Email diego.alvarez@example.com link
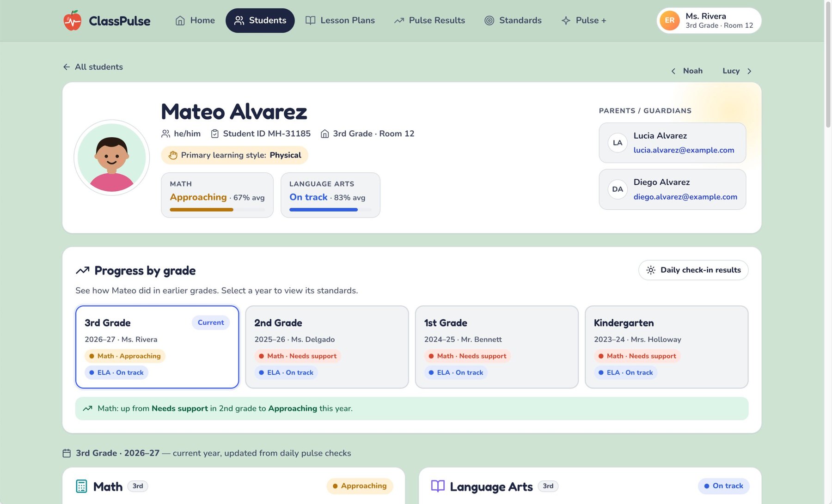The width and height of the screenshot is (832, 504). click(x=685, y=197)
